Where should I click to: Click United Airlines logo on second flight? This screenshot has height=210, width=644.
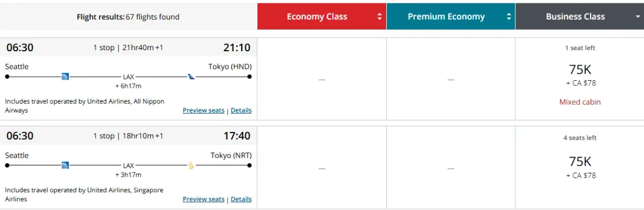[x=65, y=165]
